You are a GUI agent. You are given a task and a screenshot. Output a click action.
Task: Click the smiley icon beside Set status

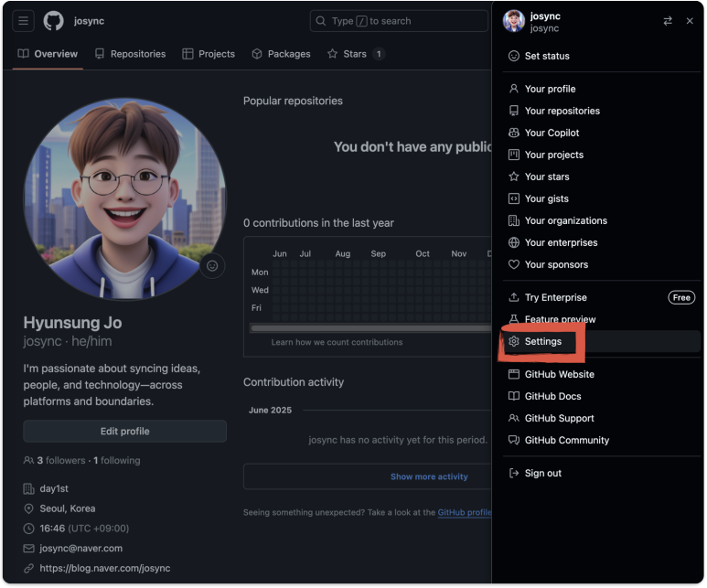click(514, 56)
